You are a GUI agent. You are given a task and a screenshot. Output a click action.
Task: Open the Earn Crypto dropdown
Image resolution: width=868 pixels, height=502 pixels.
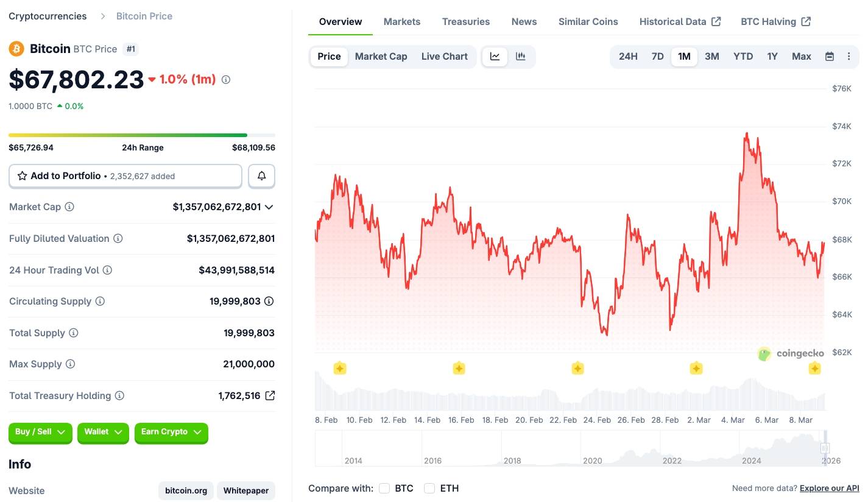coord(171,432)
